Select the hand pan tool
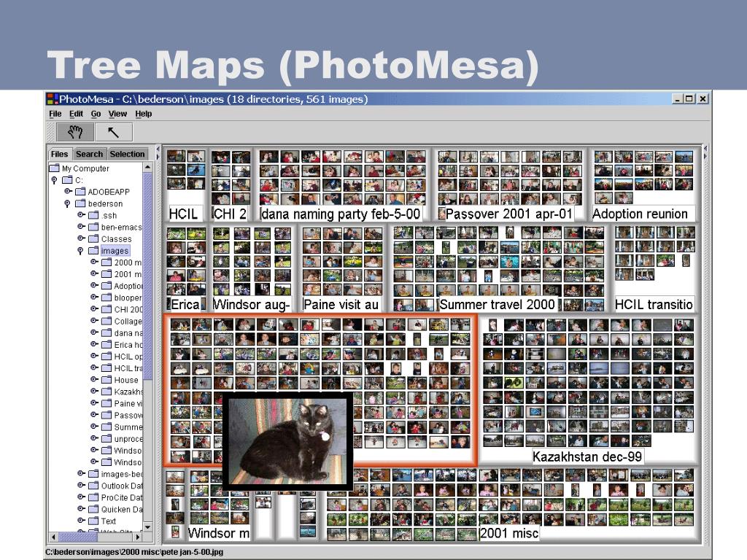Screen dimensions: 747x560 (75, 132)
